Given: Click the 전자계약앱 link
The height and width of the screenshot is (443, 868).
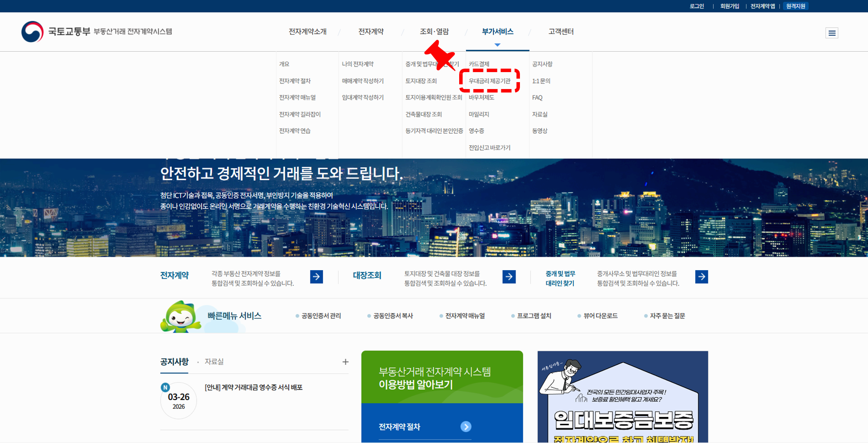Looking at the screenshot, I should 763,6.
